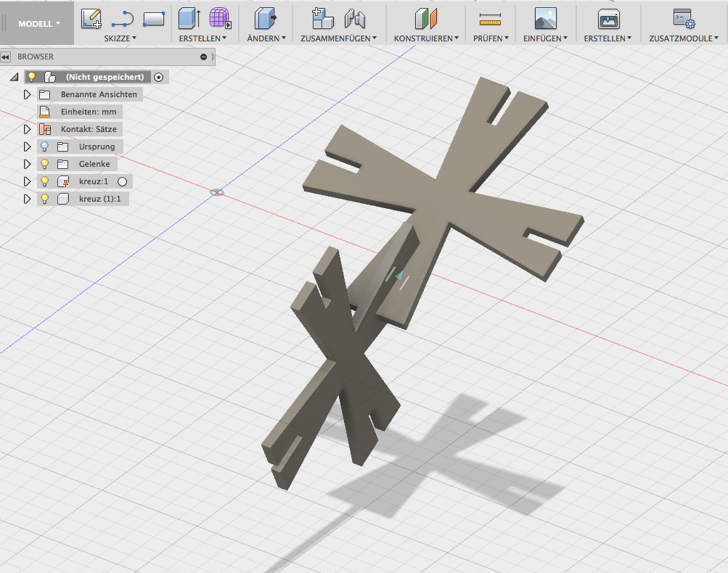Click the kreuz (1):1 component icon
The width and height of the screenshot is (728, 573).
(63, 199)
